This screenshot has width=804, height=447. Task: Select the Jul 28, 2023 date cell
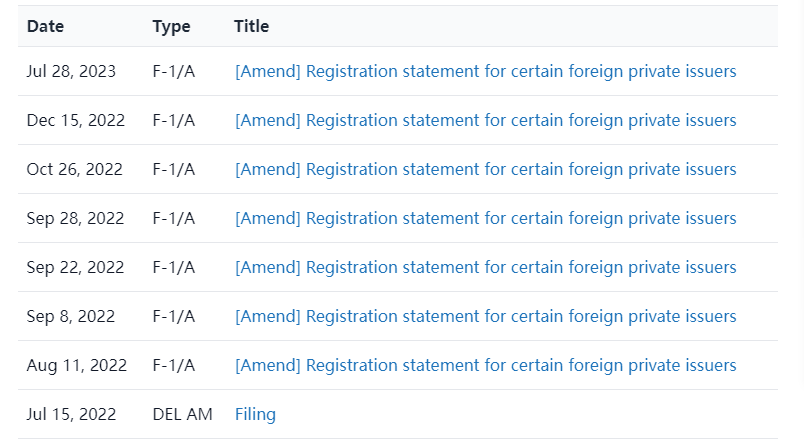[x=71, y=71]
